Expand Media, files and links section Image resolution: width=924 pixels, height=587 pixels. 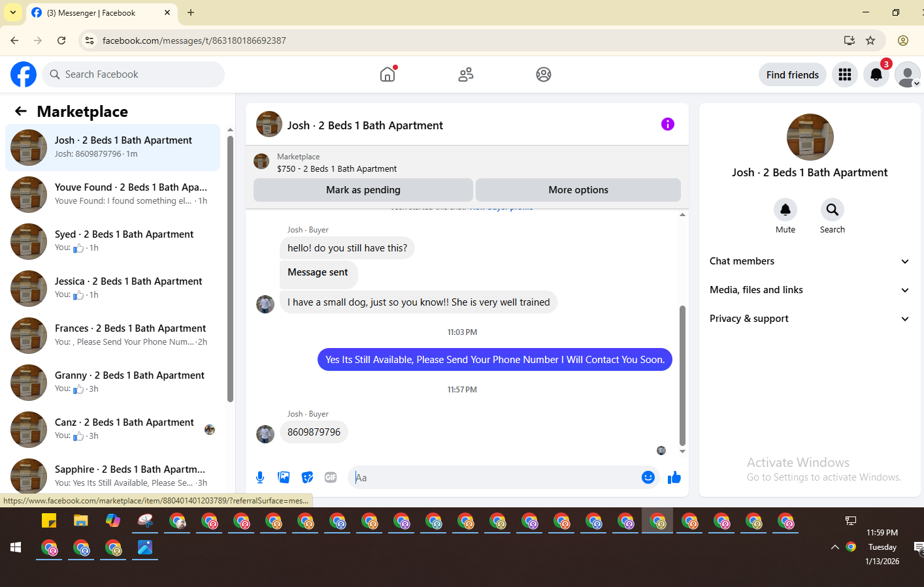pos(810,290)
